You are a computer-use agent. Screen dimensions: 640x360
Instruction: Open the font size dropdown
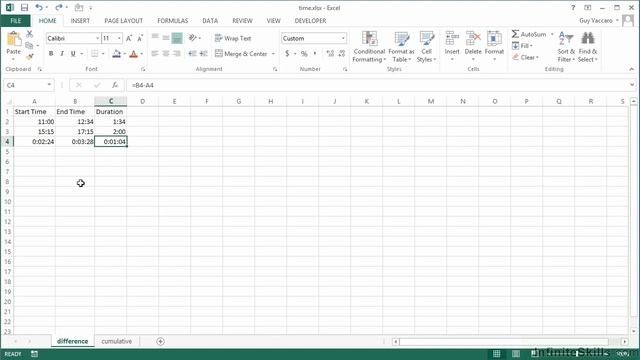tap(119, 38)
